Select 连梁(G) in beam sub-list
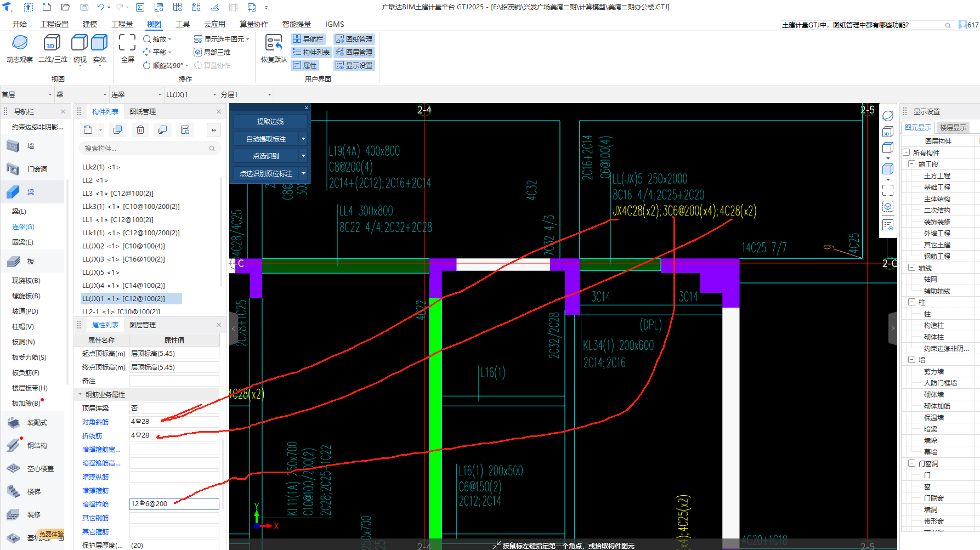The width and height of the screenshot is (980, 550). (x=23, y=226)
